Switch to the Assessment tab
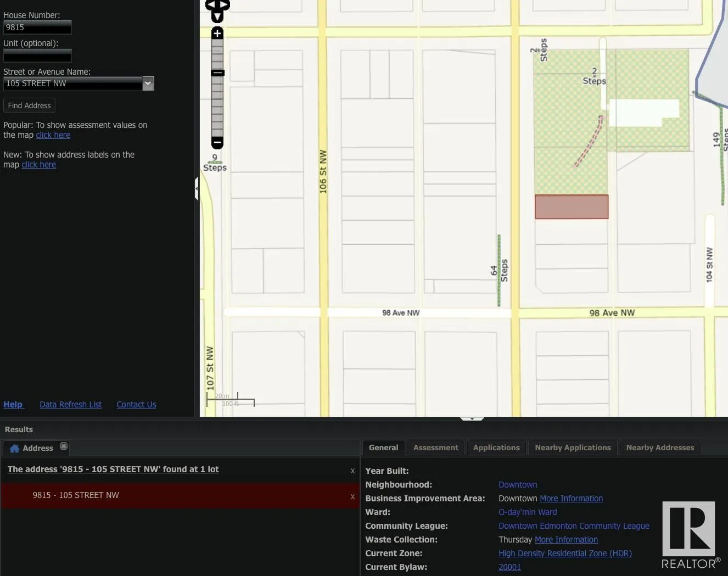The width and height of the screenshot is (728, 576). coord(435,448)
